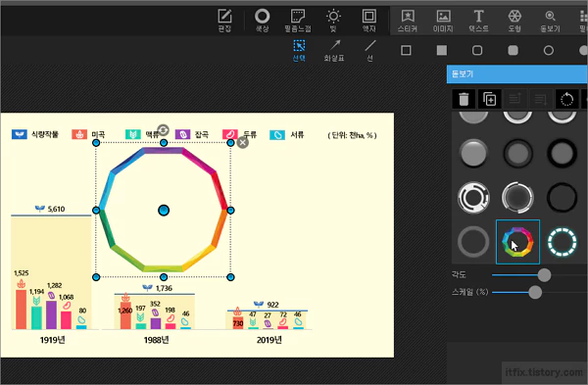Click the 스케일 (%) scale slider handle
Image resolution: width=588 pixels, height=385 pixels.
pyautogui.click(x=535, y=292)
